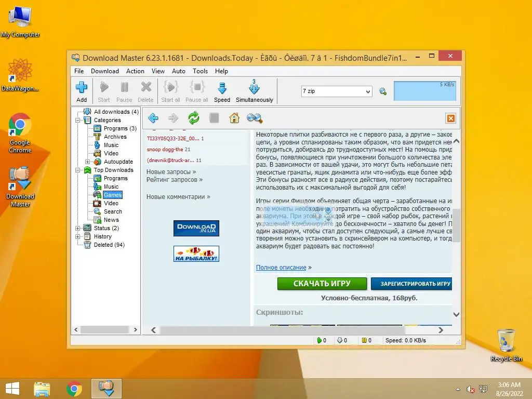
Task: Click the ЗАРЕГИСТРИРОВАТЬ ИГРУ button
Action: pyautogui.click(x=411, y=284)
